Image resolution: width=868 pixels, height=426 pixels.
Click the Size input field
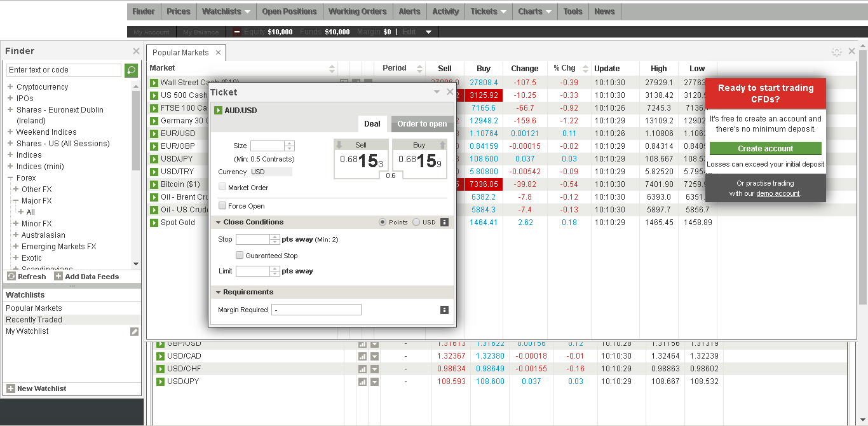coord(268,146)
